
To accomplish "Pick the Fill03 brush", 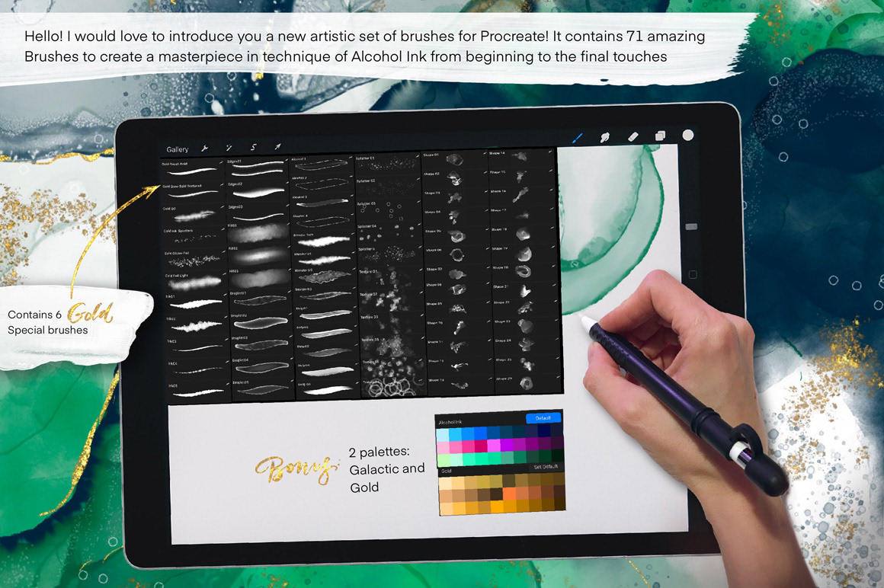I will [x=259, y=278].
